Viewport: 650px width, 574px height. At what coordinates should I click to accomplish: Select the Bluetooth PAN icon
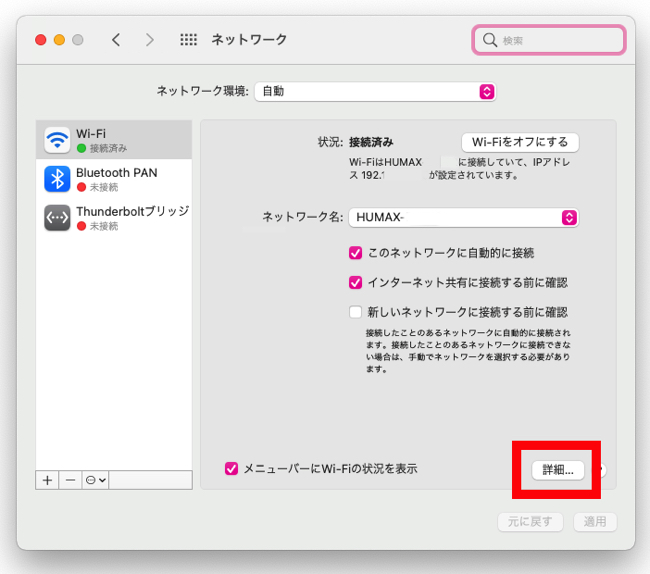click(x=57, y=179)
